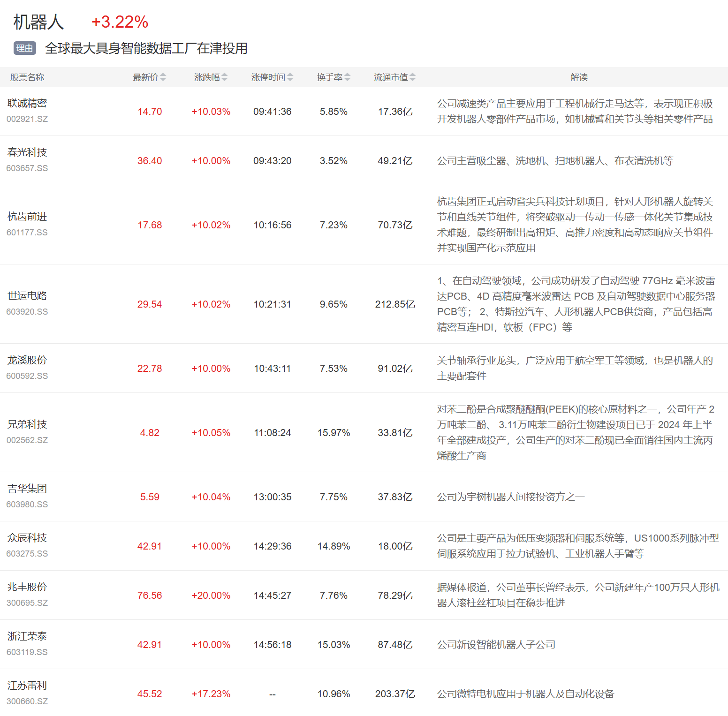This screenshot has height=716, width=728.
Task: View stock details for 杭齿前进
Action: coord(27,217)
